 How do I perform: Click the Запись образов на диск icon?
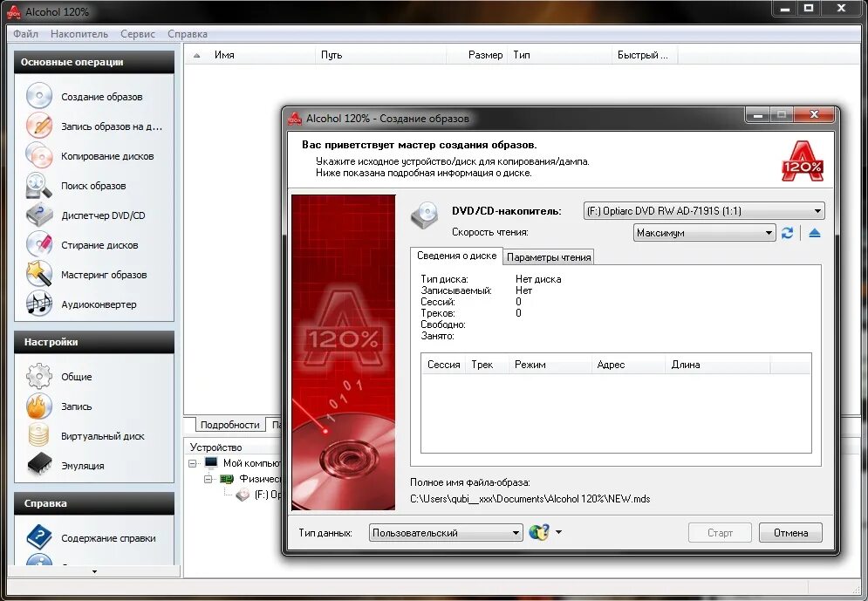pyautogui.click(x=38, y=126)
